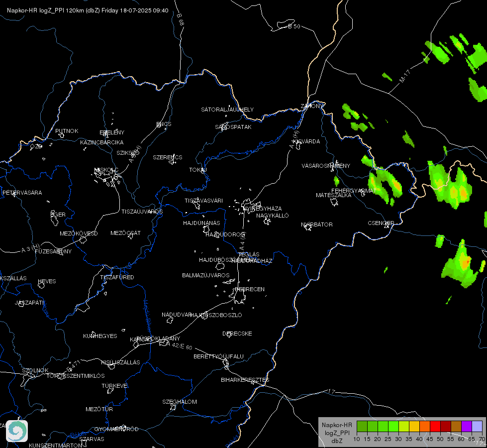The image size is (487, 448).
Task: Click the EGER city label
Action: click(x=58, y=215)
